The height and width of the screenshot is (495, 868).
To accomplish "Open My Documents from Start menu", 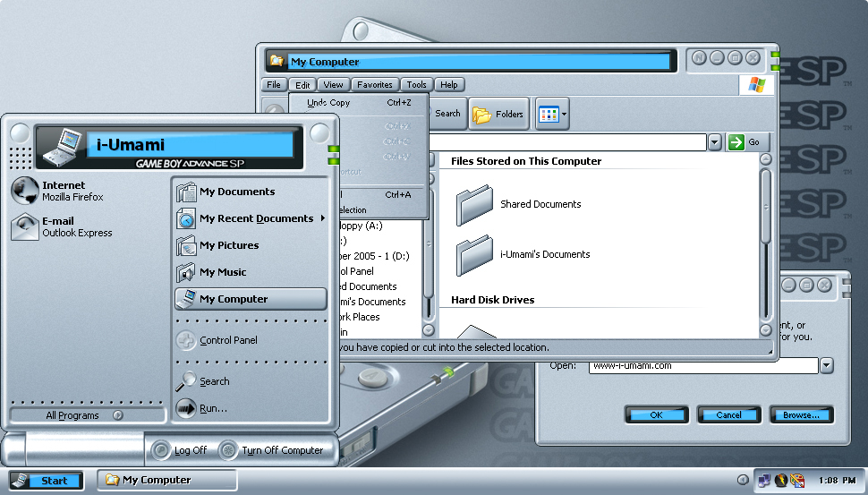I will [236, 192].
